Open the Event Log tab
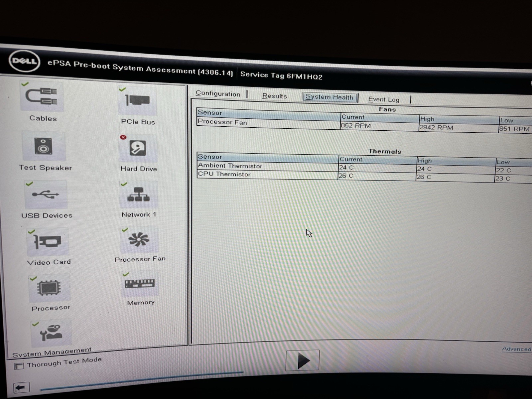 point(384,99)
